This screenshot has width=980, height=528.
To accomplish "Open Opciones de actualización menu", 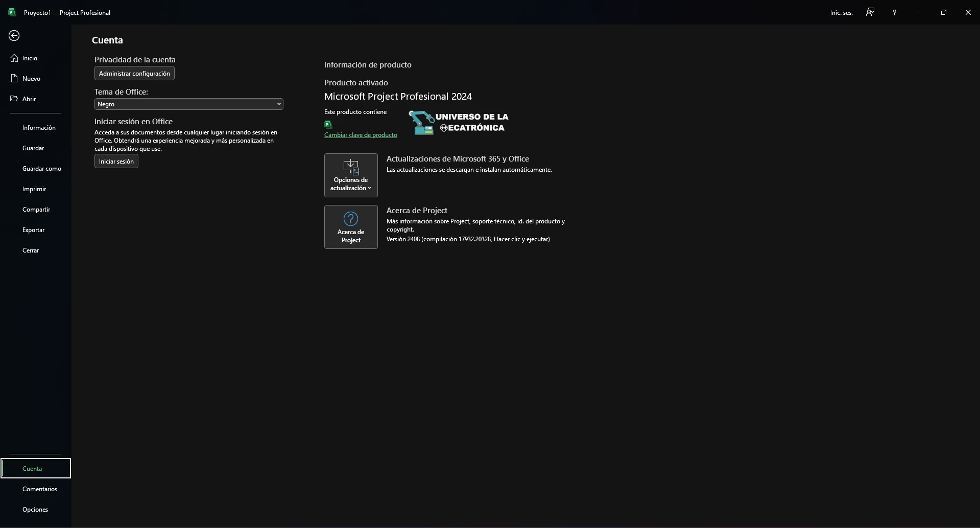I will coord(351,175).
